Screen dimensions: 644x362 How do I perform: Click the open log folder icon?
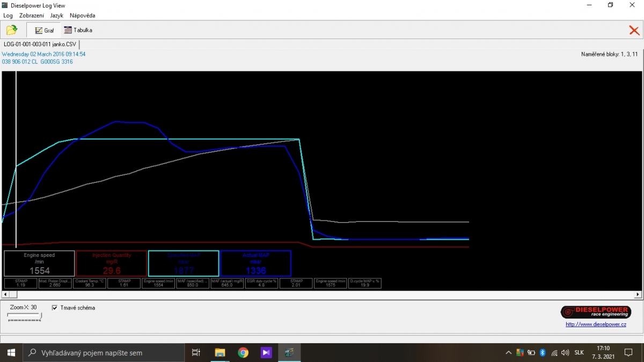click(11, 31)
